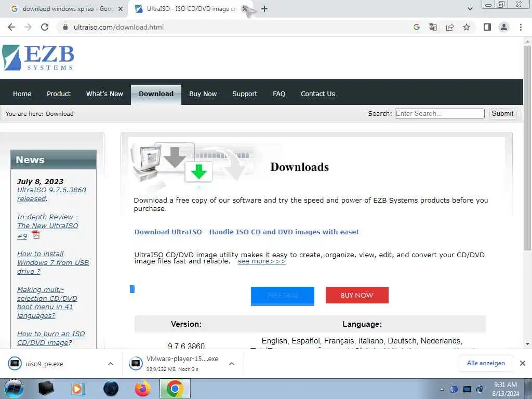Image resolution: width=532 pixels, height=399 pixels.
Task: Click the VMware-player download file icon
Action: pyautogui.click(x=136, y=364)
